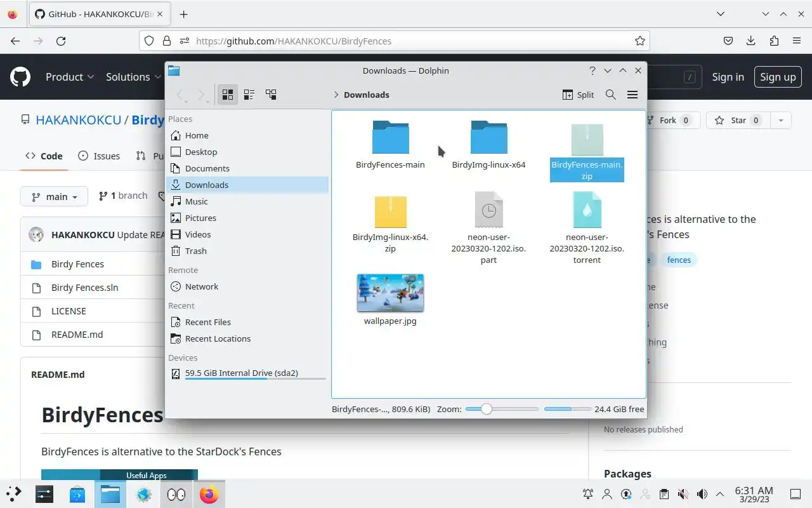Click muted audio volume tray icon
The width and height of the screenshot is (812, 508).
pyautogui.click(x=683, y=494)
